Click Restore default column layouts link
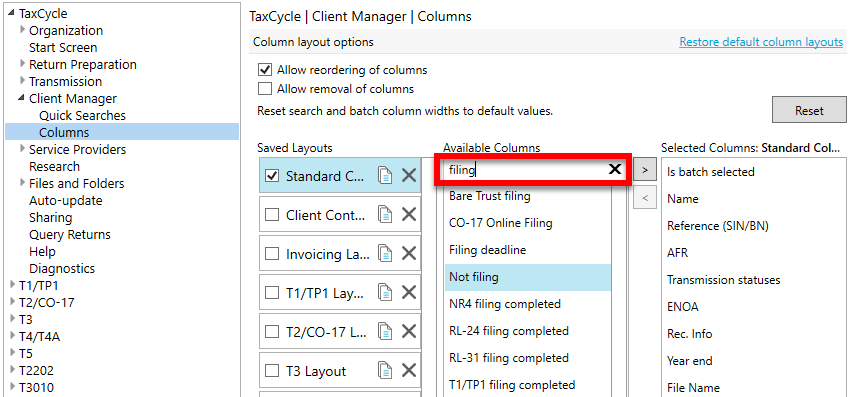The image size is (851, 397). (761, 42)
